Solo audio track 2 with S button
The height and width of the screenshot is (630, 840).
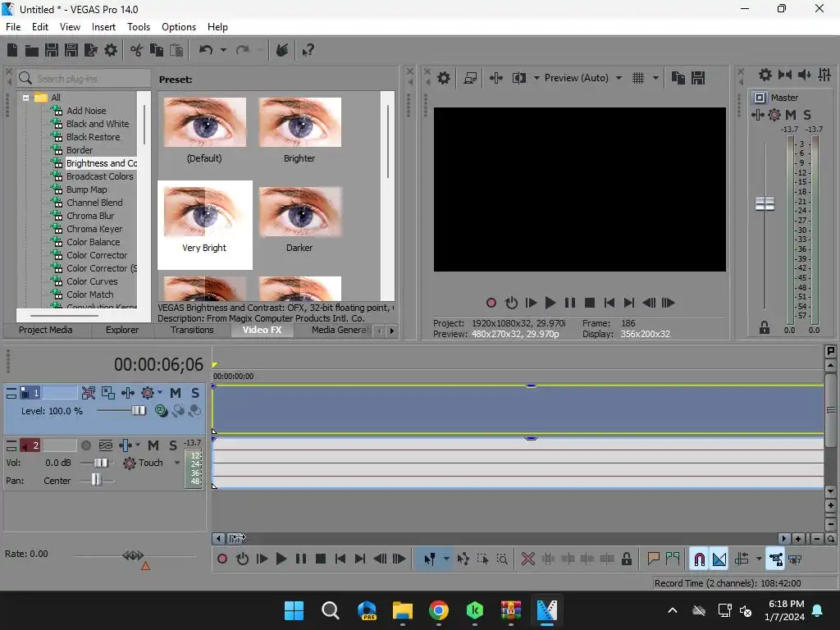pyautogui.click(x=172, y=445)
